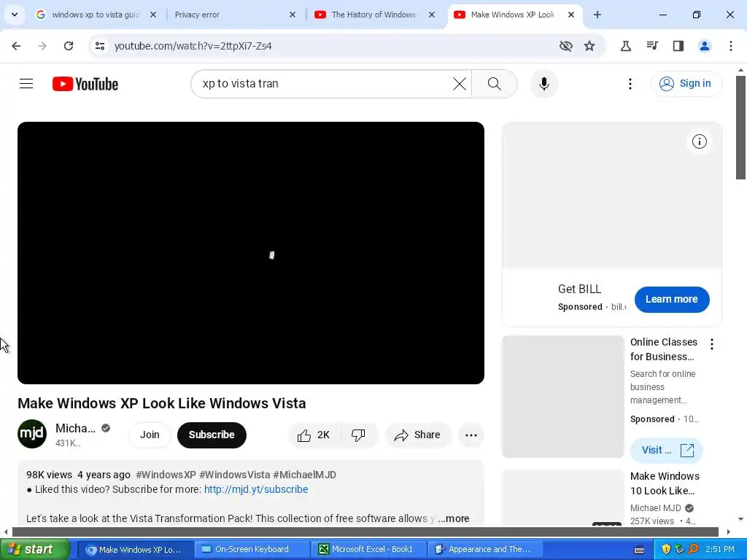Click the security shield tray icon

pyautogui.click(x=666, y=550)
